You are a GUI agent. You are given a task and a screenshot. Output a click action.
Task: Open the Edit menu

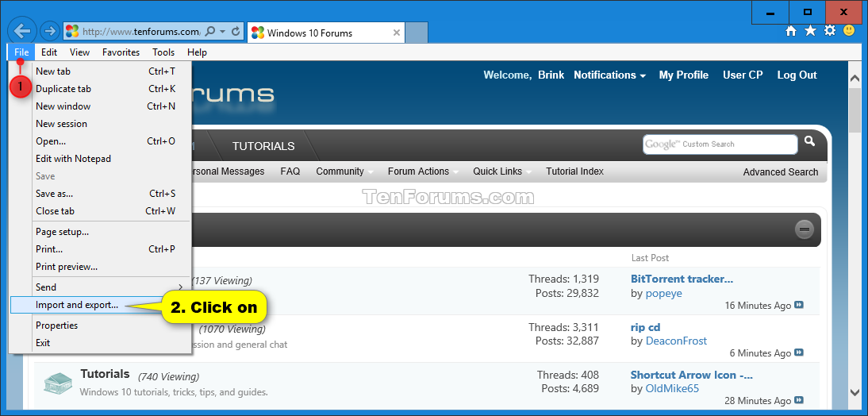pos(49,52)
